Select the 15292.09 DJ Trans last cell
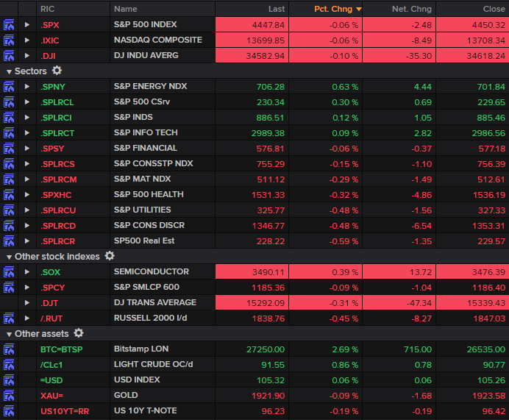 (x=252, y=303)
